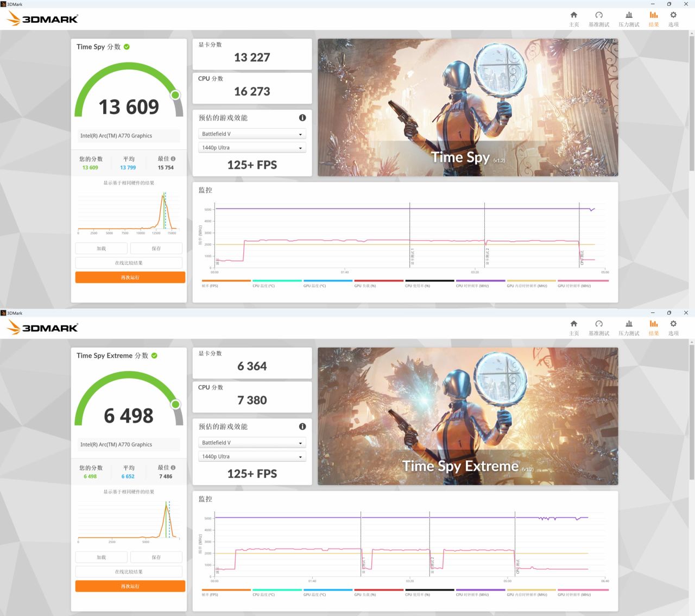Toggle 帧率 (FPS) legend in Time Spy monitoring chart
695x616 pixels.
226,284
